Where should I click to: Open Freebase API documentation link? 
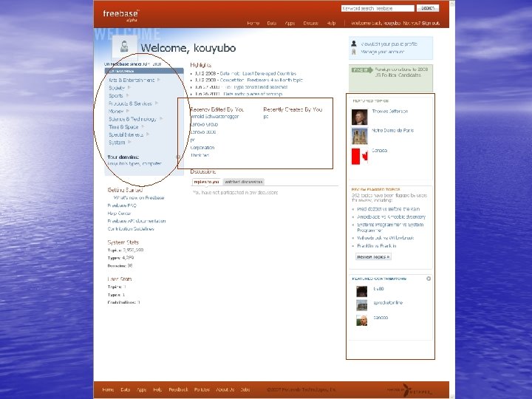137,221
